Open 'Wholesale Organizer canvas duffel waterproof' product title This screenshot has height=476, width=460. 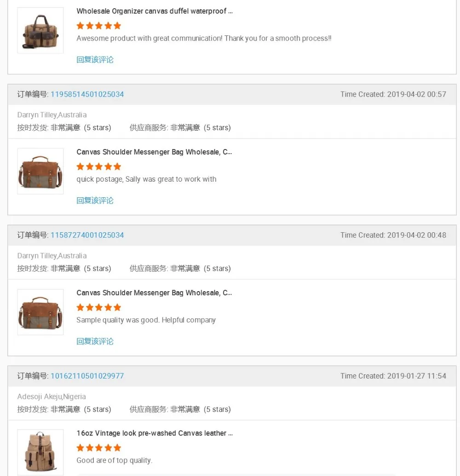155,11
